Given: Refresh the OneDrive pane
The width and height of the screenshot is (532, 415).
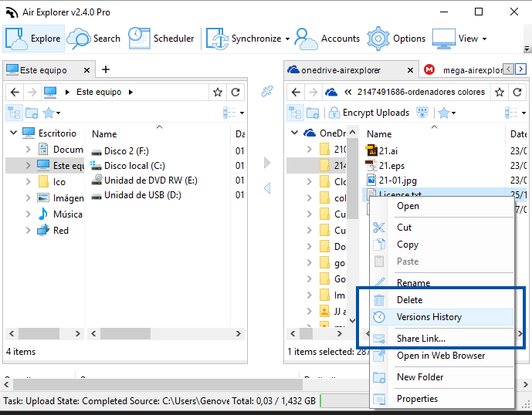Looking at the screenshot, I should point(517,92).
